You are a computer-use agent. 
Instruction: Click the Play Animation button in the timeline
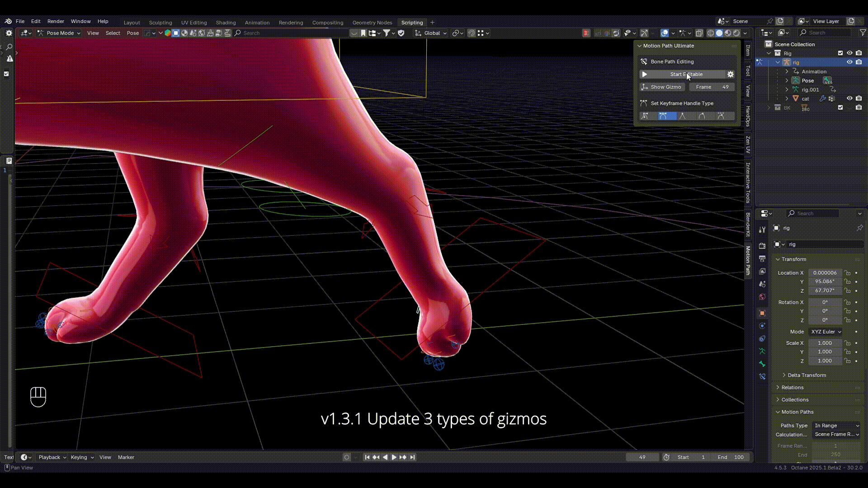coord(394,457)
